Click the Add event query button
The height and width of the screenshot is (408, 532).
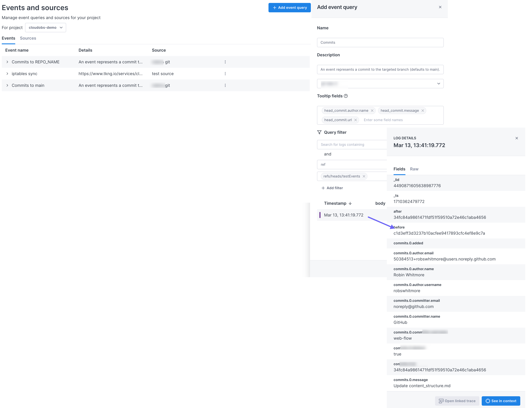(x=289, y=7)
